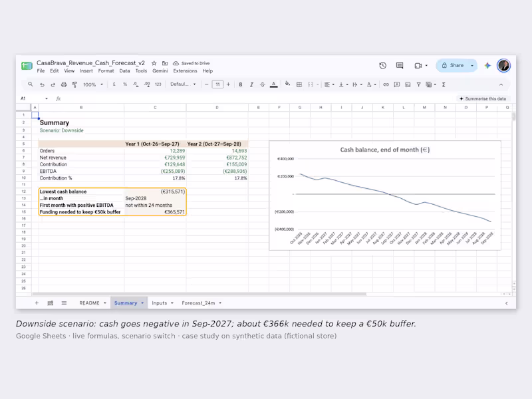Click the Saved to Drive cloud status
Image resolution: width=532 pixels, height=399 pixels.
(x=192, y=63)
